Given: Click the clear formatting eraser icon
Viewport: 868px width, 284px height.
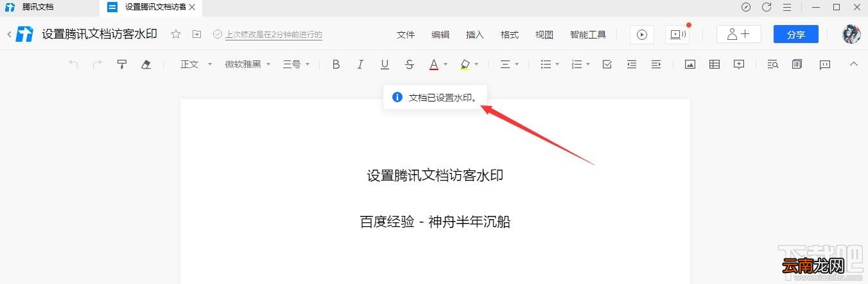Looking at the screenshot, I should [146, 64].
